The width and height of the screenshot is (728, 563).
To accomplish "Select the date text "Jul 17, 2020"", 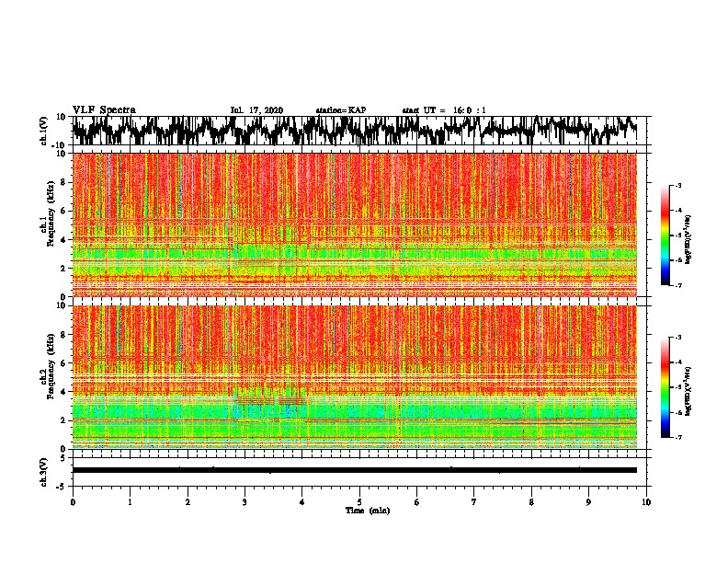I will pyautogui.click(x=256, y=110).
